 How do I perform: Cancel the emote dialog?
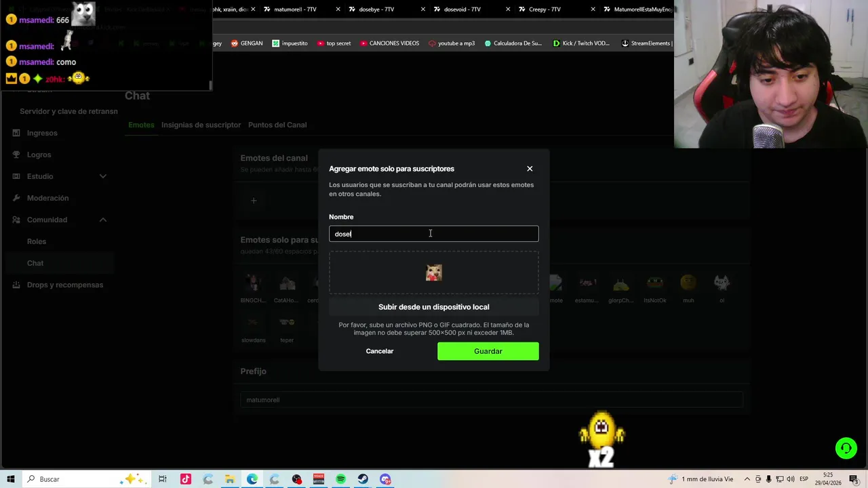pos(380,351)
